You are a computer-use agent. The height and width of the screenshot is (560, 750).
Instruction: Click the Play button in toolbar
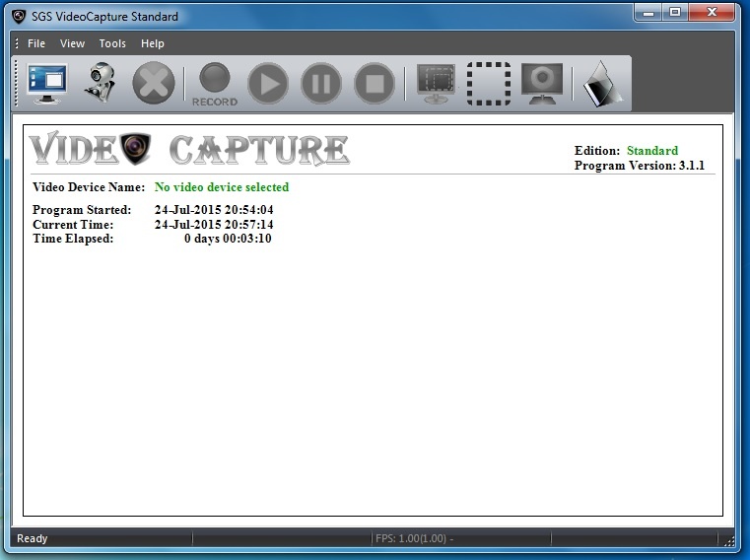268,83
